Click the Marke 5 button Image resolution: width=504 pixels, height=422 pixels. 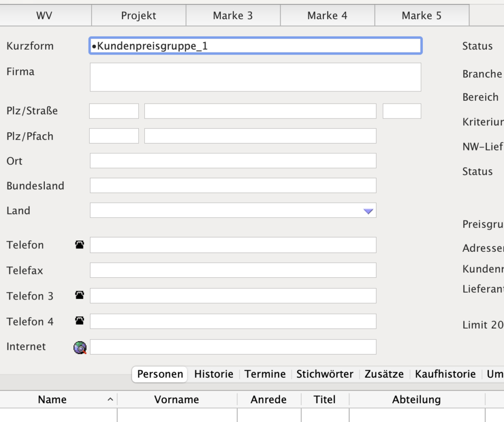click(421, 16)
